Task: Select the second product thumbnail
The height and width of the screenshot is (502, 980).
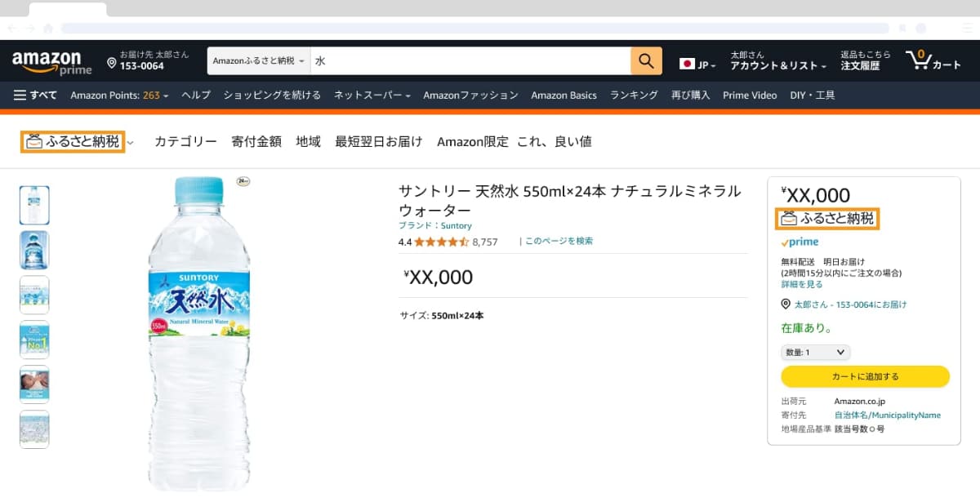Action: [x=34, y=250]
